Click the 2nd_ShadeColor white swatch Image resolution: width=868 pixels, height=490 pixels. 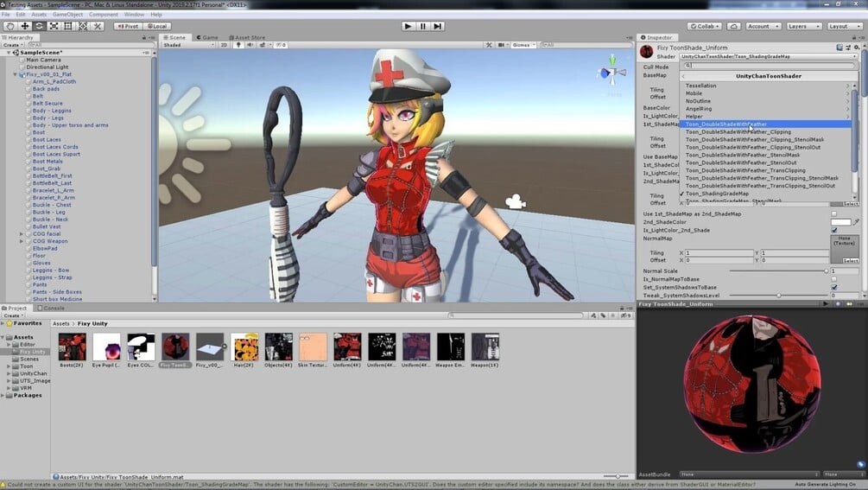(840, 222)
